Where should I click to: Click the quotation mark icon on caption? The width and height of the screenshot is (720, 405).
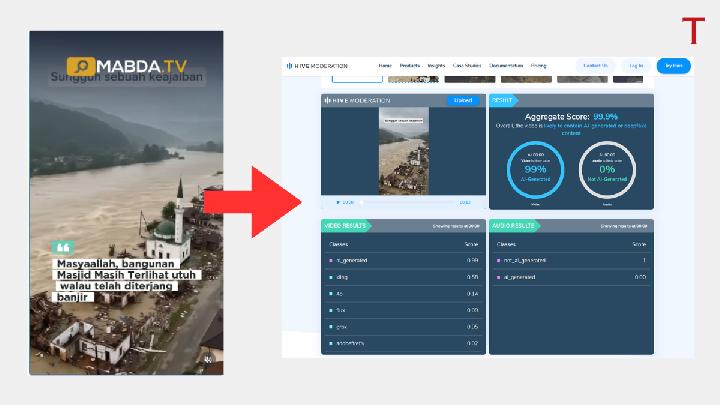coord(64,247)
